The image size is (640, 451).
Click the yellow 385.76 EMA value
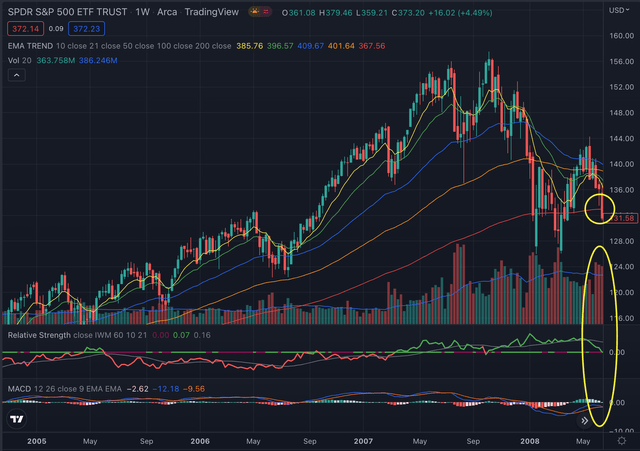(249, 46)
